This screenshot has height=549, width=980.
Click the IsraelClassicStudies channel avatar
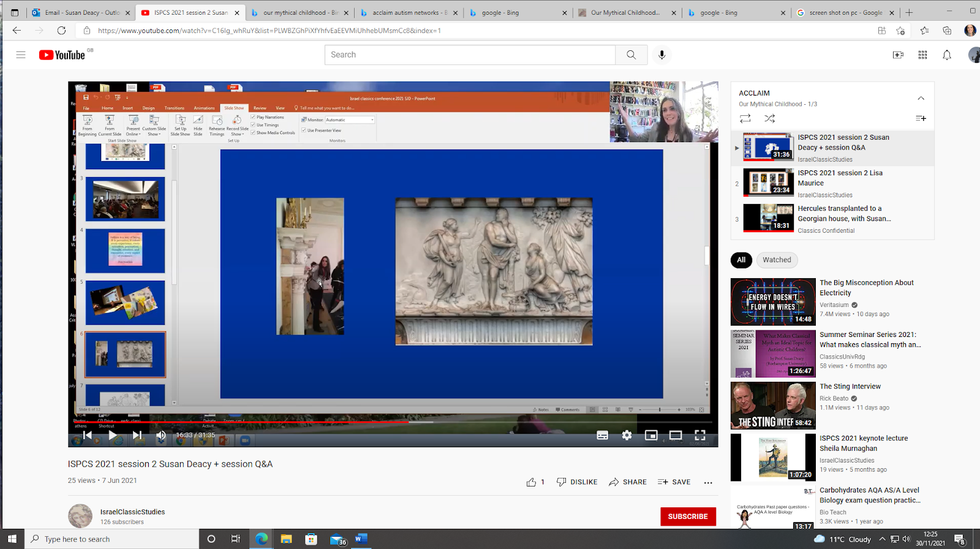[x=80, y=517]
